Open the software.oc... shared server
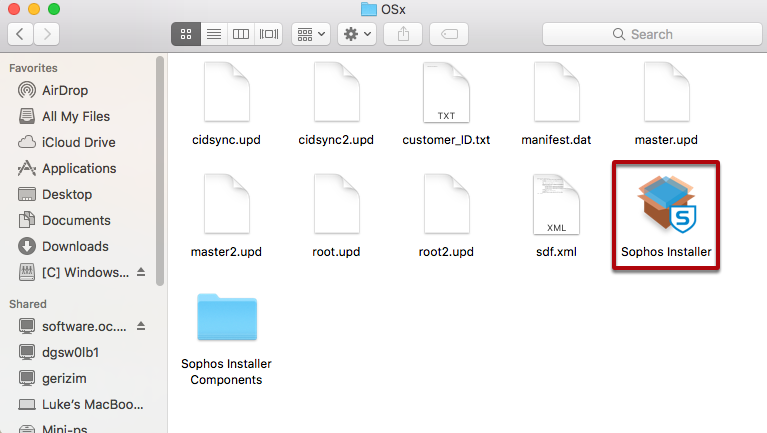 [72, 326]
